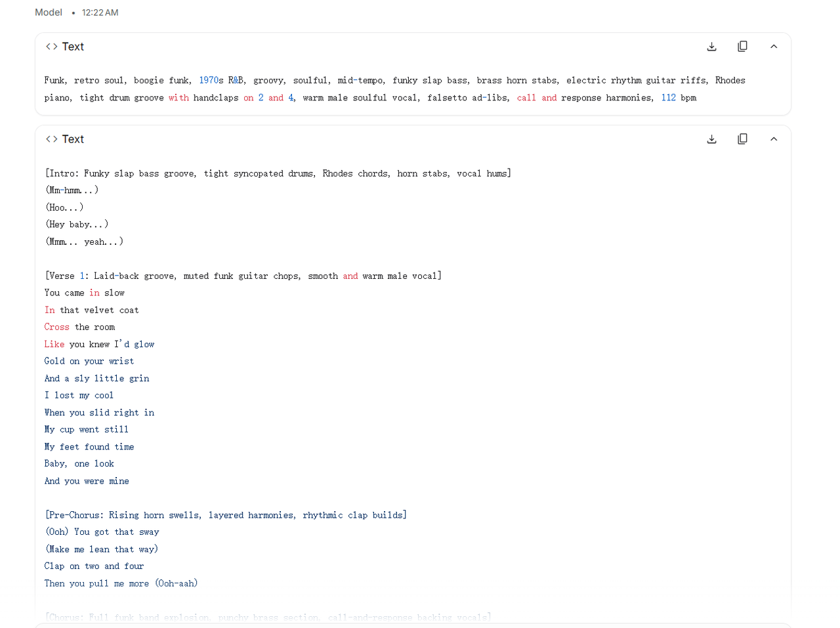
Task: Click the "(Mm-hmm...)" line
Action: click(72, 190)
